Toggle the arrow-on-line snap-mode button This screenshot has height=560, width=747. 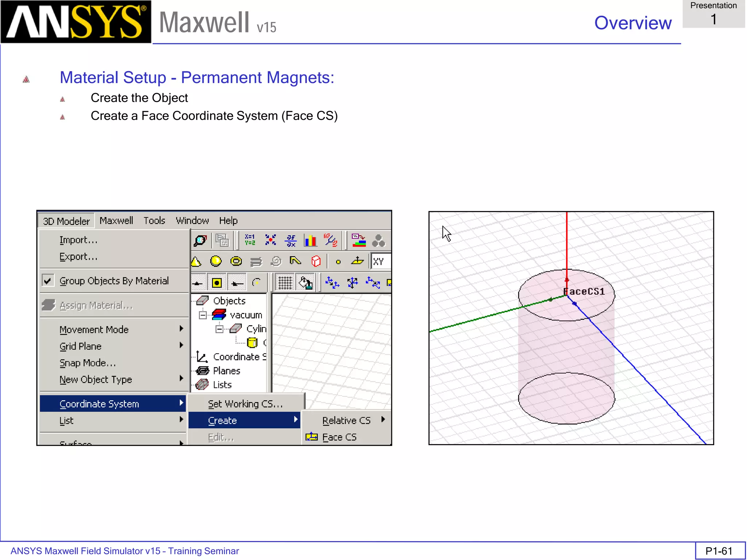[237, 283]
